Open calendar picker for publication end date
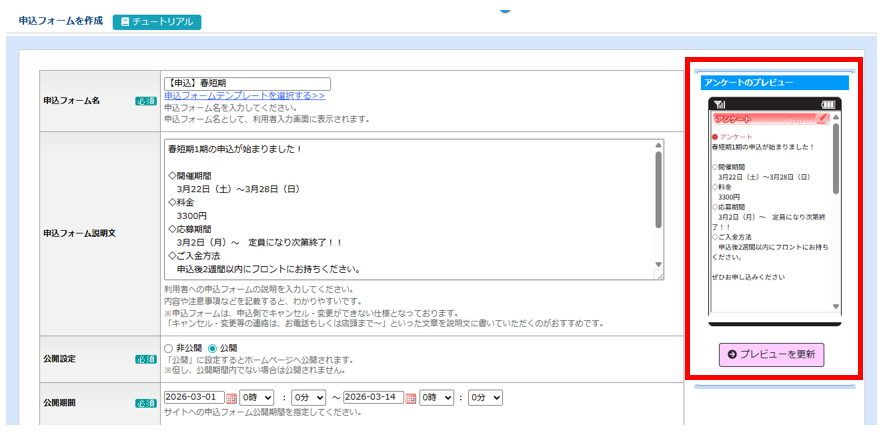885x439 pixels. click(411, 398)
